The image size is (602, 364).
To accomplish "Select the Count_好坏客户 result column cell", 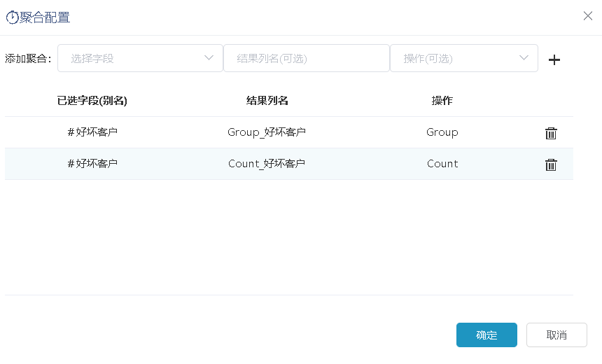I will pos(267,164).
